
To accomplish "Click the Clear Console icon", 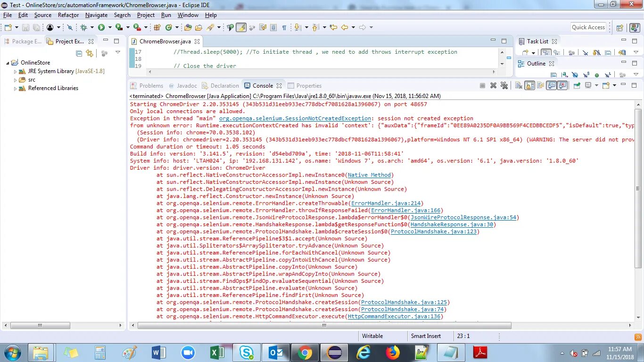I will point(519,85).
